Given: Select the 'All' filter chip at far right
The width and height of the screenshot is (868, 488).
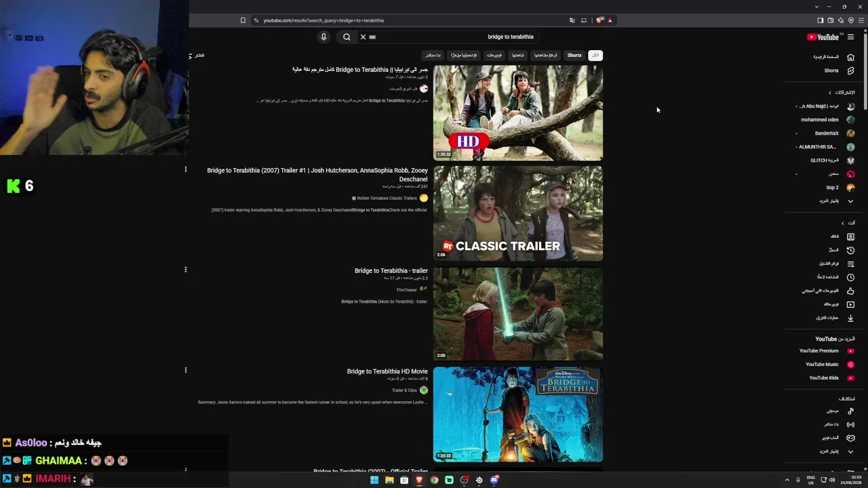Looking at the screenshot, I should tap(595, 56).
